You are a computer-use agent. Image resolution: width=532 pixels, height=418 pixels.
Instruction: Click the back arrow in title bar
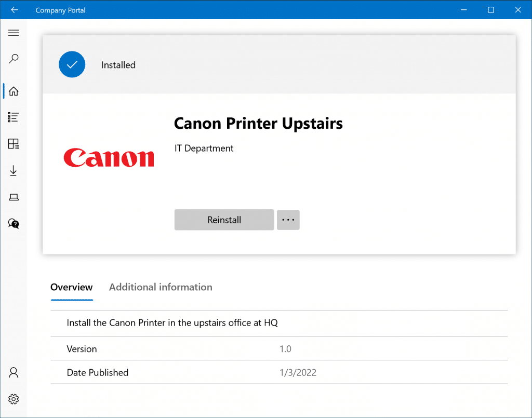pos(14,10)
